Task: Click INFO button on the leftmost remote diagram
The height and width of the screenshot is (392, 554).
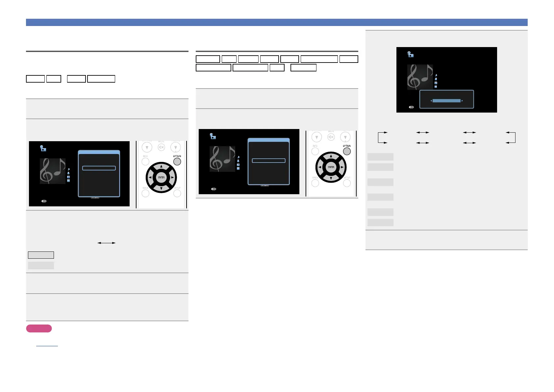Action: pyautogui.click(x=145, y=162)
